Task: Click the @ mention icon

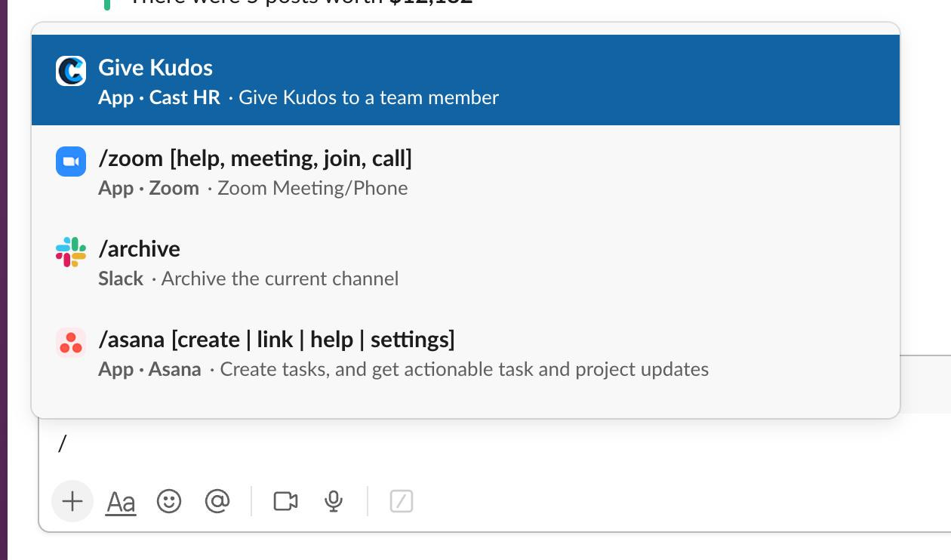Action: 217,500
